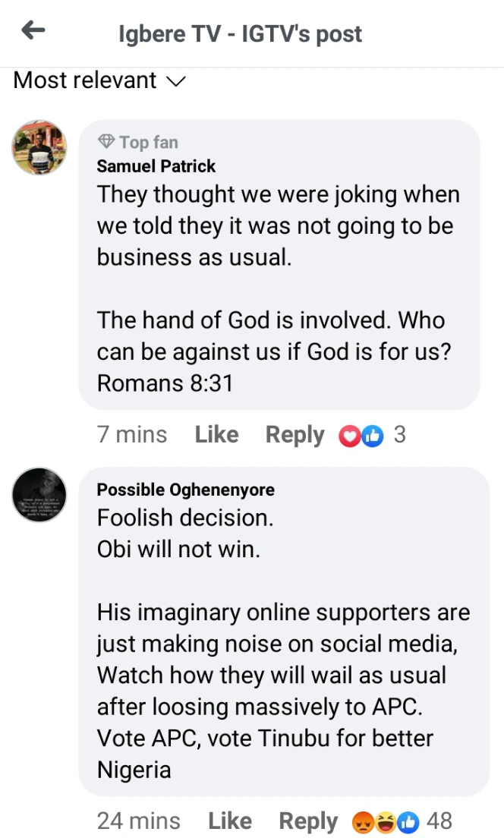Click the chevron next to Most relevant
Viewport: 504px width, 838px height.
pos(175,81)
